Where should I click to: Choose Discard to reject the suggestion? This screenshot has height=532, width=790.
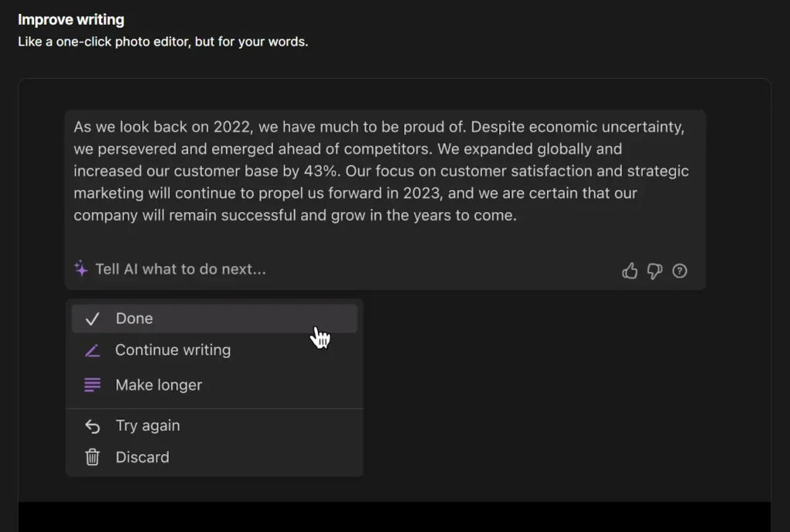[142, 456]
